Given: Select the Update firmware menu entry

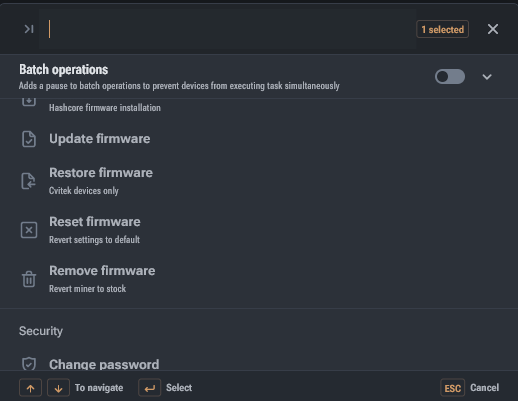Looking at the screenshot, I should point(259,139).
